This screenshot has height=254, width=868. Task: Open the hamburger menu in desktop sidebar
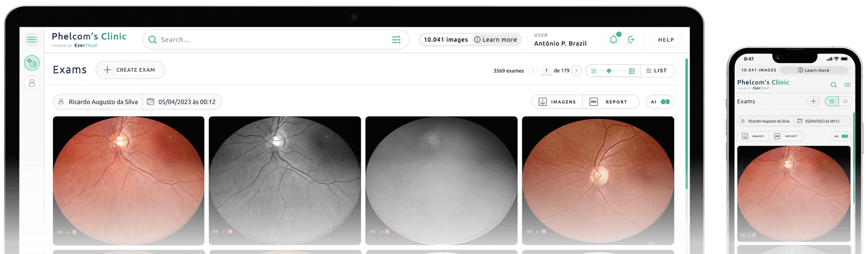pyautogui.click(x=32, y=40)
